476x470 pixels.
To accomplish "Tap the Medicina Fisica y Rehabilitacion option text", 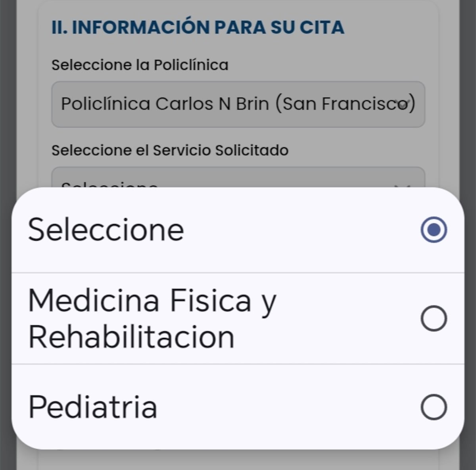I will pyautogui.click(x=152, y=318).
